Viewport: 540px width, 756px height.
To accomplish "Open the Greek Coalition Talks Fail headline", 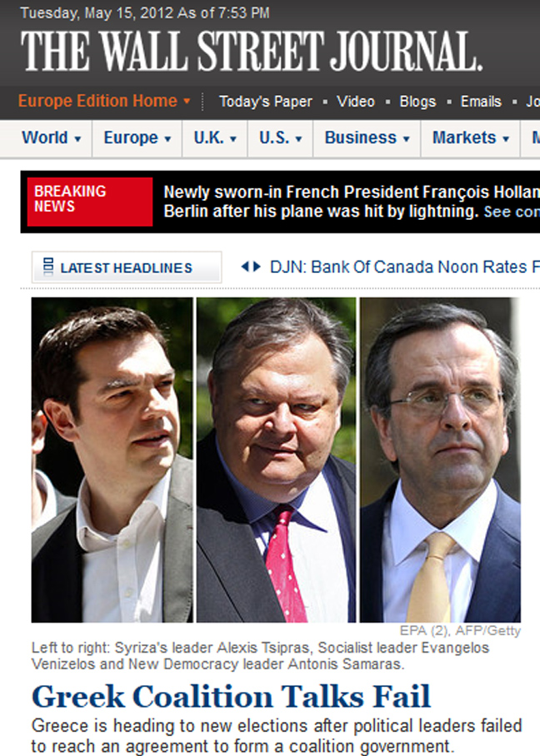I will coord(231,697).
